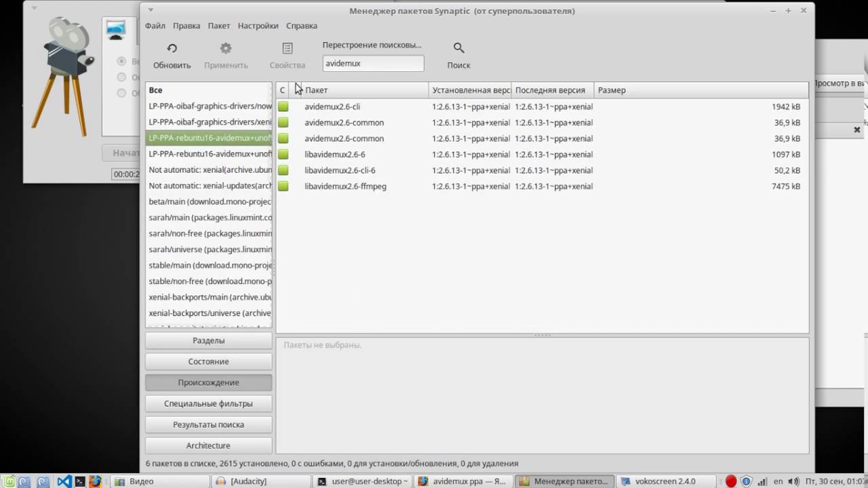The width and height of the screenshot is (868, 488).
Task: Select 'Not automatic: xenial-updates' origin
Action: 208,186
